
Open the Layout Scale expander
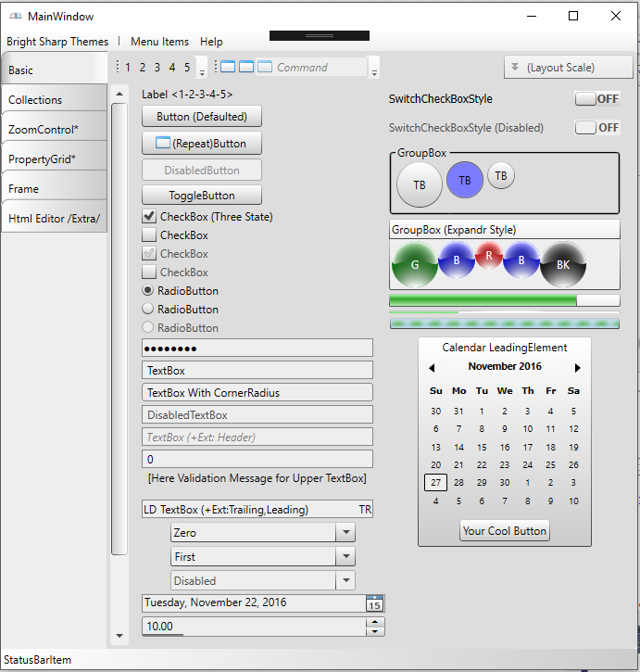point(568,67)
